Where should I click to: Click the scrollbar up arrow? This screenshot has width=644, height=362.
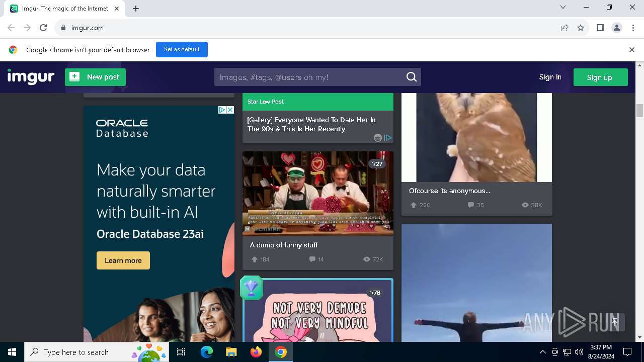pos(639,65)
